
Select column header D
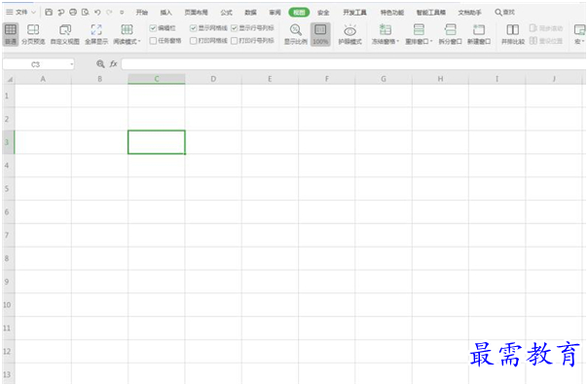(213, 79)
